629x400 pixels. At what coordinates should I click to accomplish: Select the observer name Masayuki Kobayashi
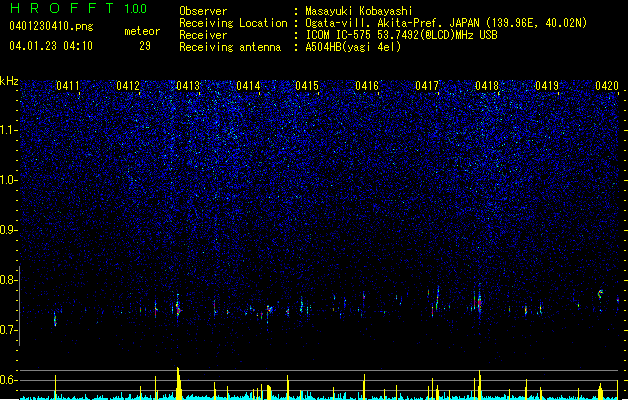(x=359, y=11)
